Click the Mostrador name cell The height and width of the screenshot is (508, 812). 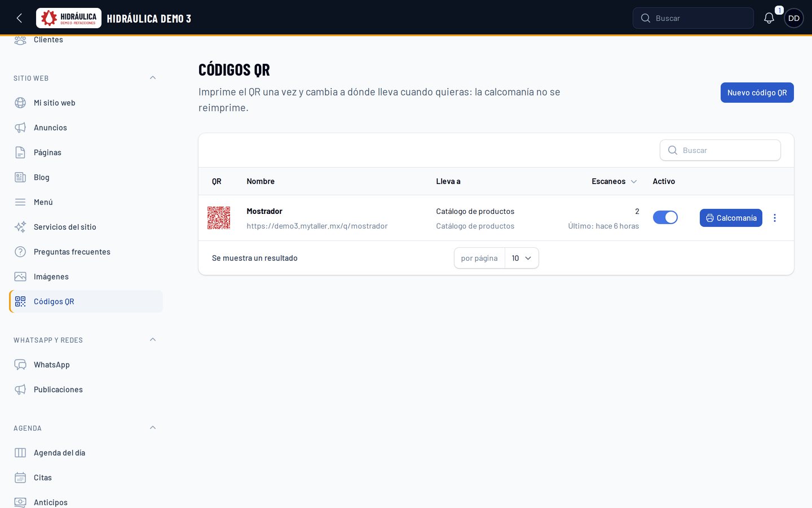[264, 211]
